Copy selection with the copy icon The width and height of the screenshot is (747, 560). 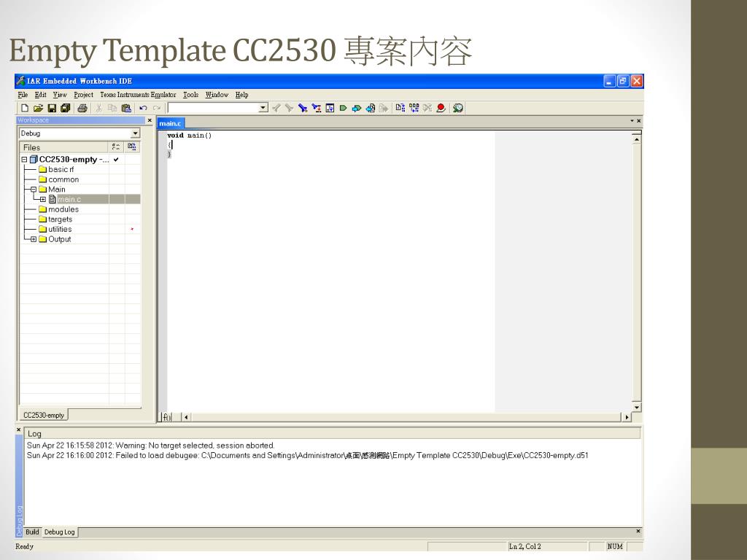(x=112, y=108)
